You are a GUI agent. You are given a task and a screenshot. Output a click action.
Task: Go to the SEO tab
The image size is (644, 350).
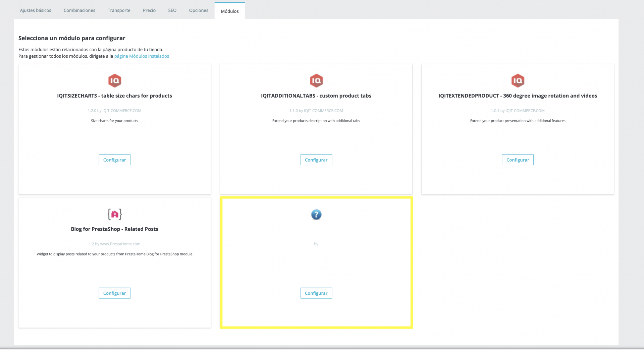click(x=172, y=10)
